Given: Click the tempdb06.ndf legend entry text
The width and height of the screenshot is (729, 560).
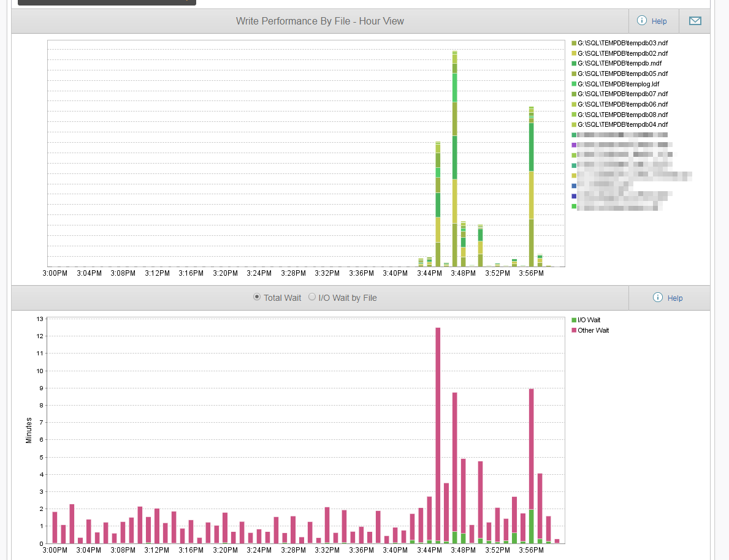Looking at the screenshot, I should [x=622, y=105].
